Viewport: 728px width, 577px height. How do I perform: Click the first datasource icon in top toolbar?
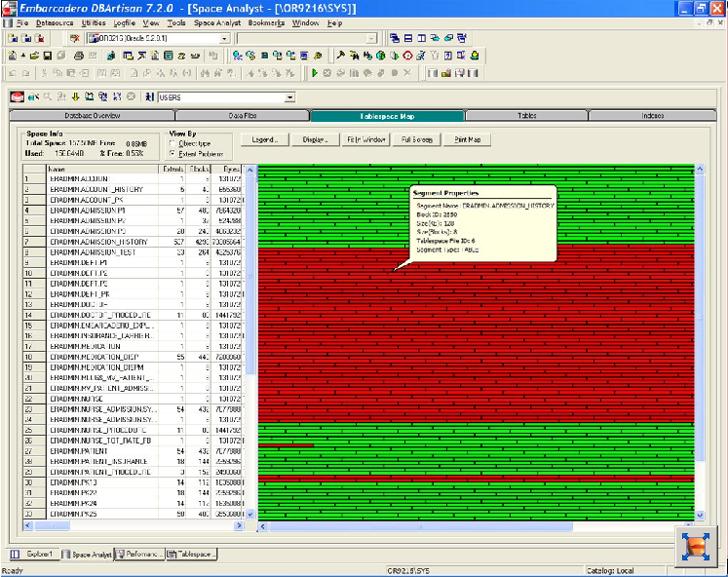click(13, 39)
